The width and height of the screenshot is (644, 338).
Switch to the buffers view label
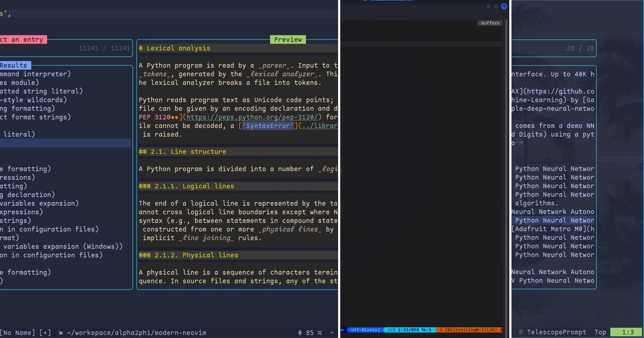(492, 23)
